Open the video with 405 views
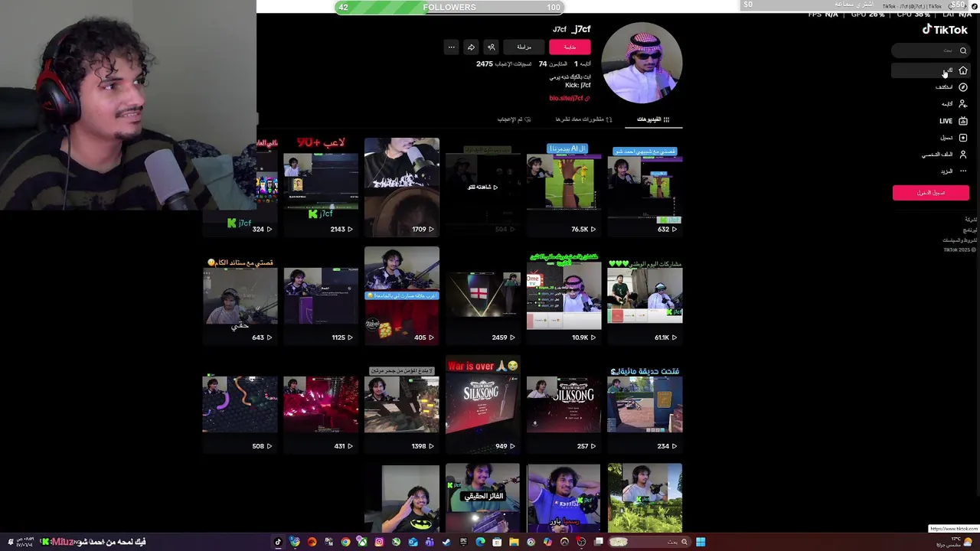Viewport: 980px width, 551px height. tap(401, 295)
